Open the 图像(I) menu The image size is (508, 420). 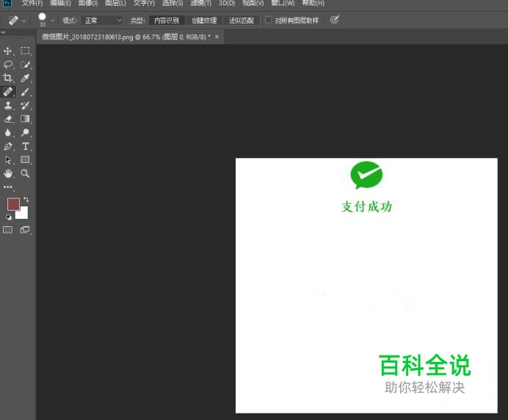[x=88, y=3]
